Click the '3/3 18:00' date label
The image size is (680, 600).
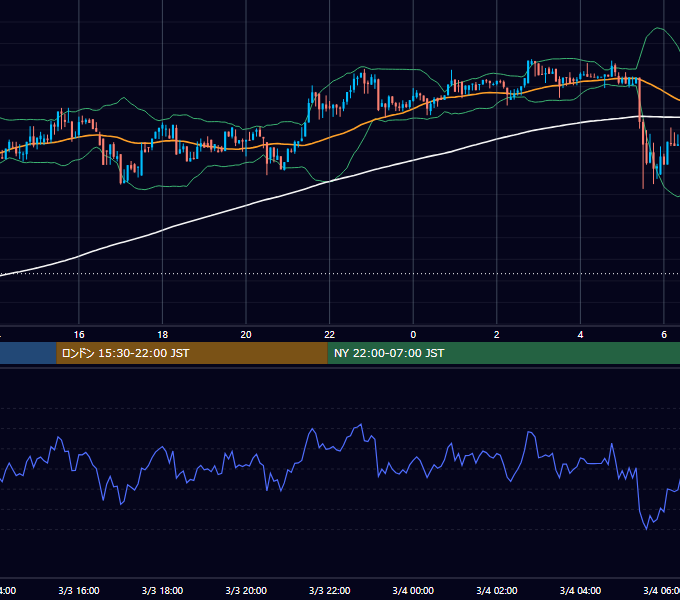(163, 590)
